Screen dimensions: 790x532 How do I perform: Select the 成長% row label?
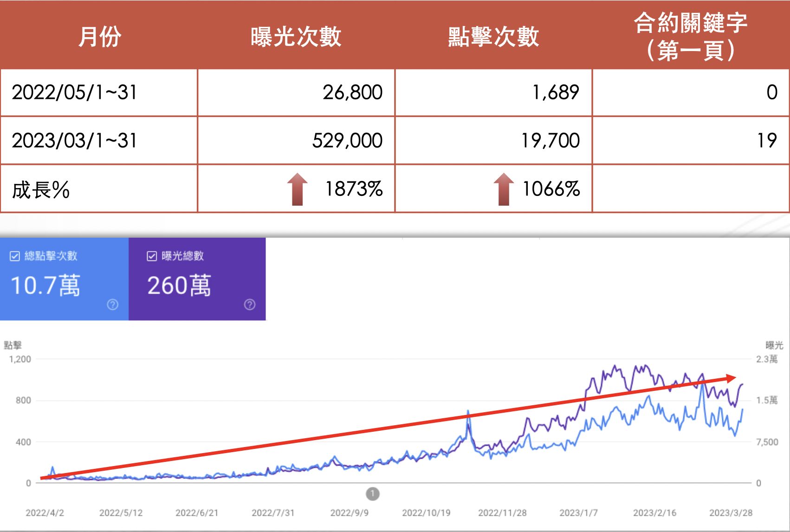click(x=41, y=190)
